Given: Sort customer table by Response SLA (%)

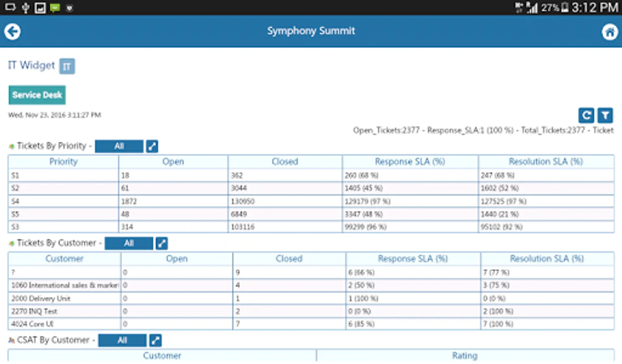Looking at the screenshot, I should [x=413, y=259].
